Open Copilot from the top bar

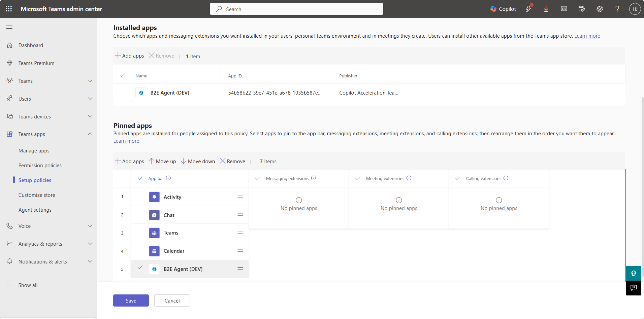(x=503, y=9)
